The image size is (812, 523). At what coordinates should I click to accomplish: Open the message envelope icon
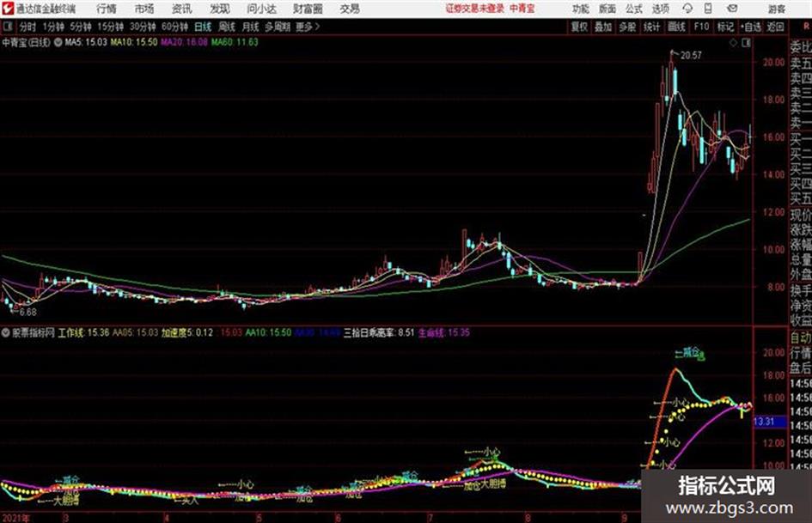tap(732, 9)
